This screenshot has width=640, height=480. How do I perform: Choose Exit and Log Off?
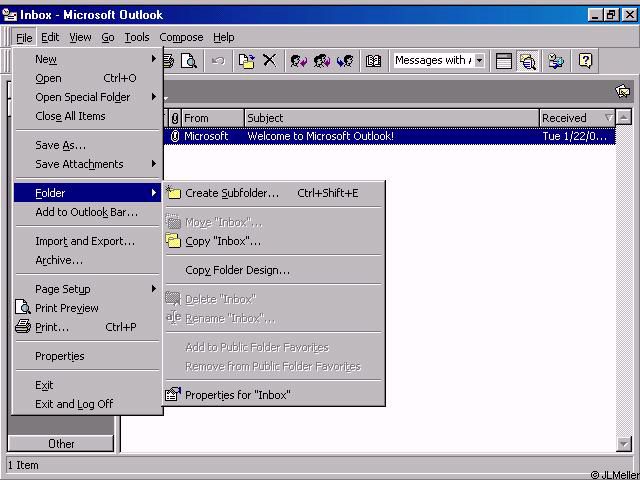coord(87,404)
